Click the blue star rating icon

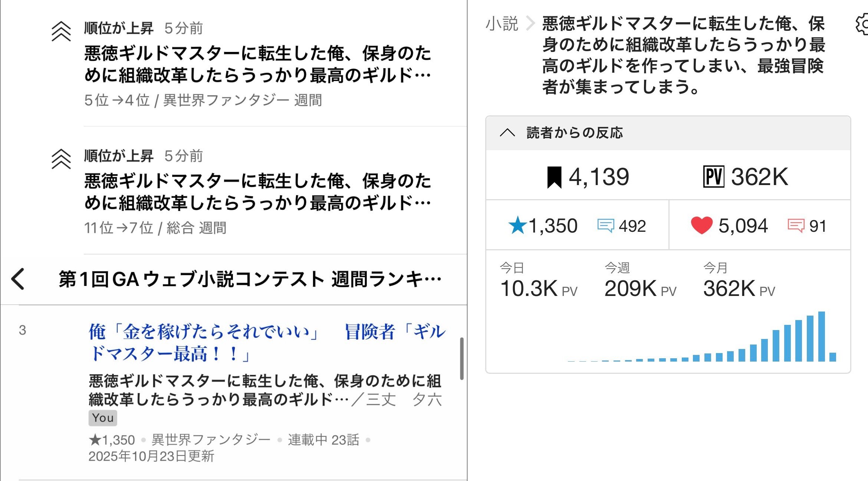pyautogui.click(x=517, y=225)
